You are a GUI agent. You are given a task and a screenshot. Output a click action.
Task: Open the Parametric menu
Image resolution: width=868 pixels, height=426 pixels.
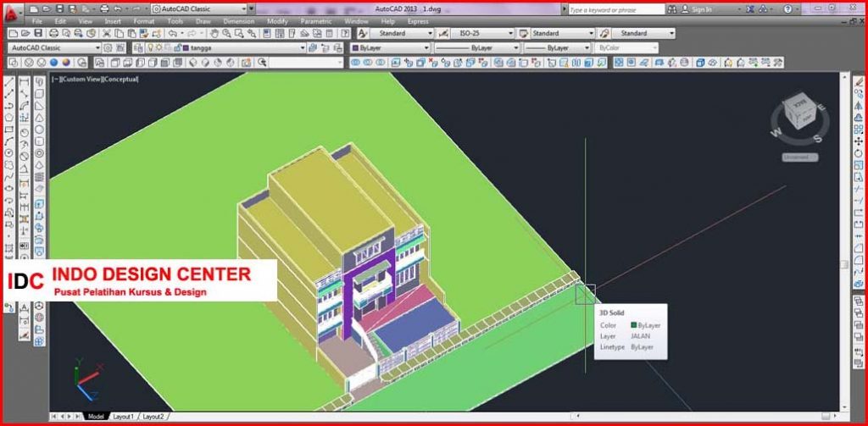point(316,21)
